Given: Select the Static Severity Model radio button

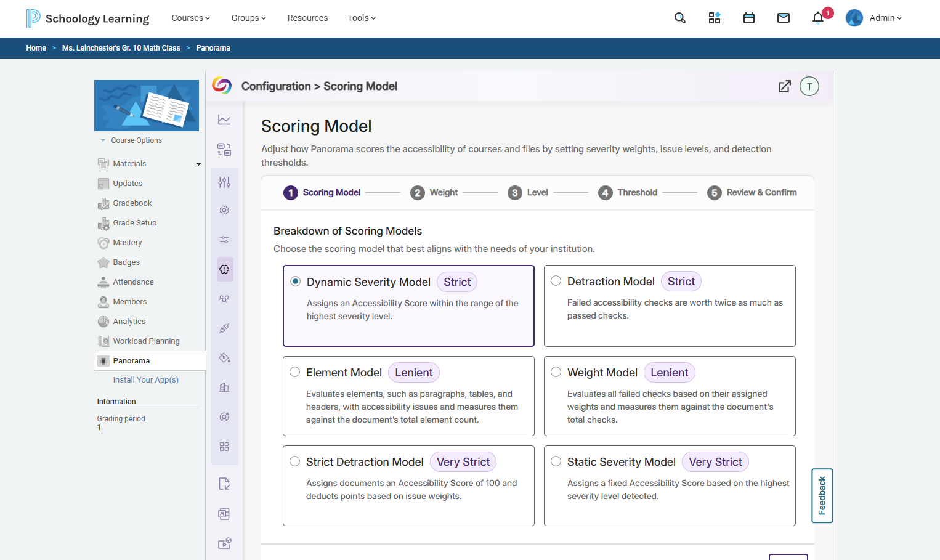Looking at the screenshot, I should tap(556, 461).
